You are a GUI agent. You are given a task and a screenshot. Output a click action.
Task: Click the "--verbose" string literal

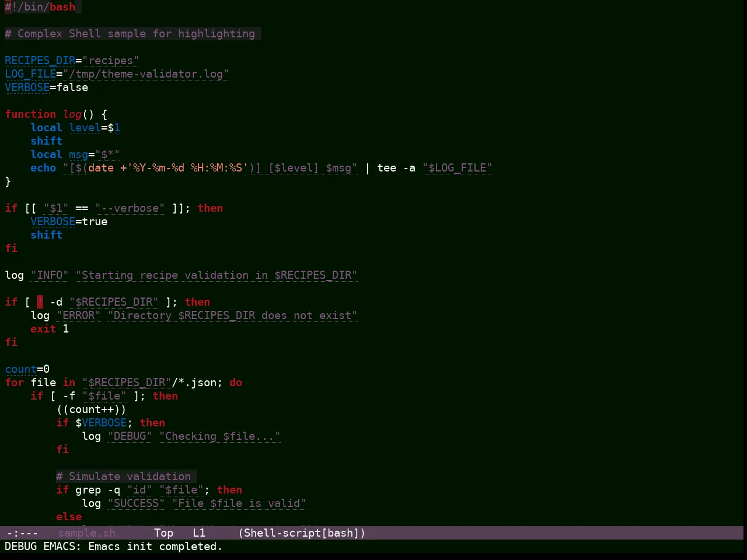(x=130, y=208)
